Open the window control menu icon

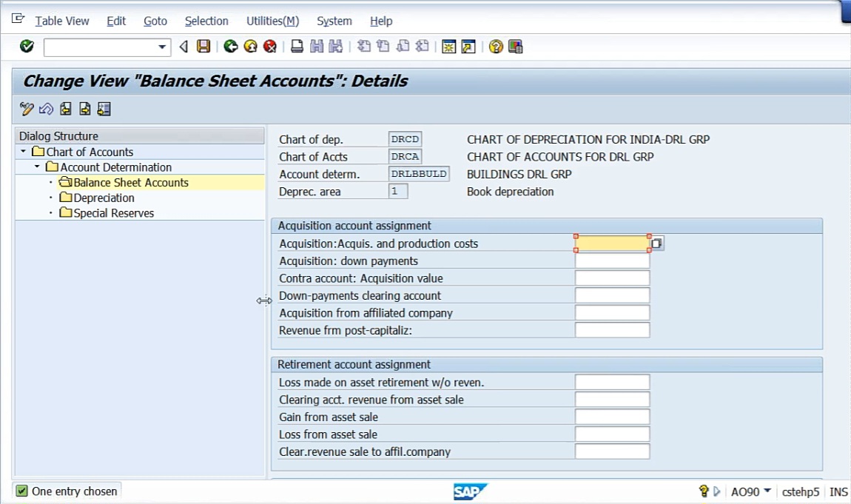click(x=18, y=19)
